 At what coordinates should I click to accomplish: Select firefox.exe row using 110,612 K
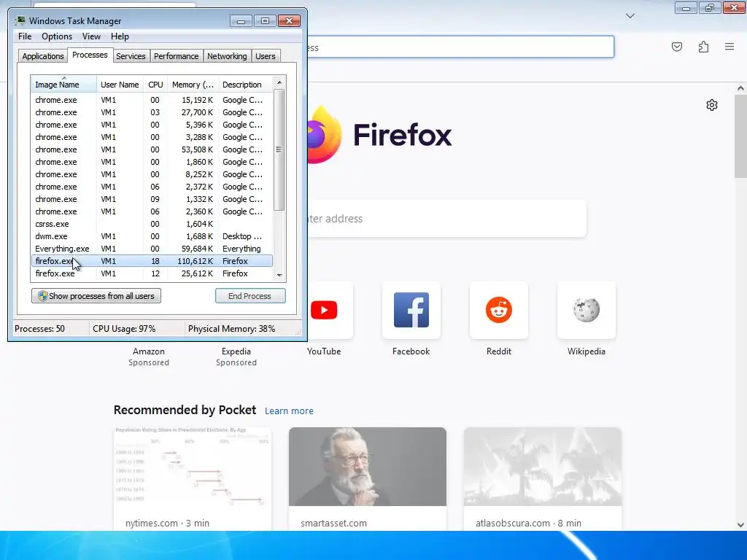(152, 261)
